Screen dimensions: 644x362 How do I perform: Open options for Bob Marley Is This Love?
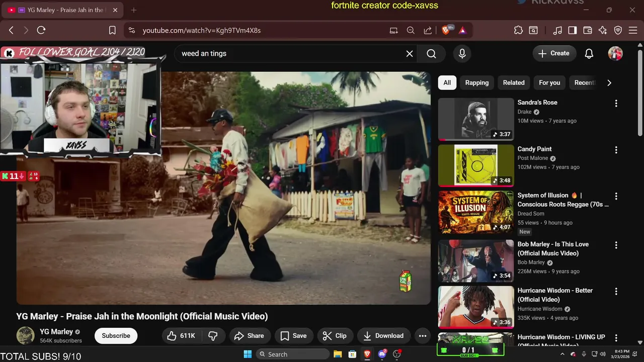pyautogui.click(x=616, y=245)
